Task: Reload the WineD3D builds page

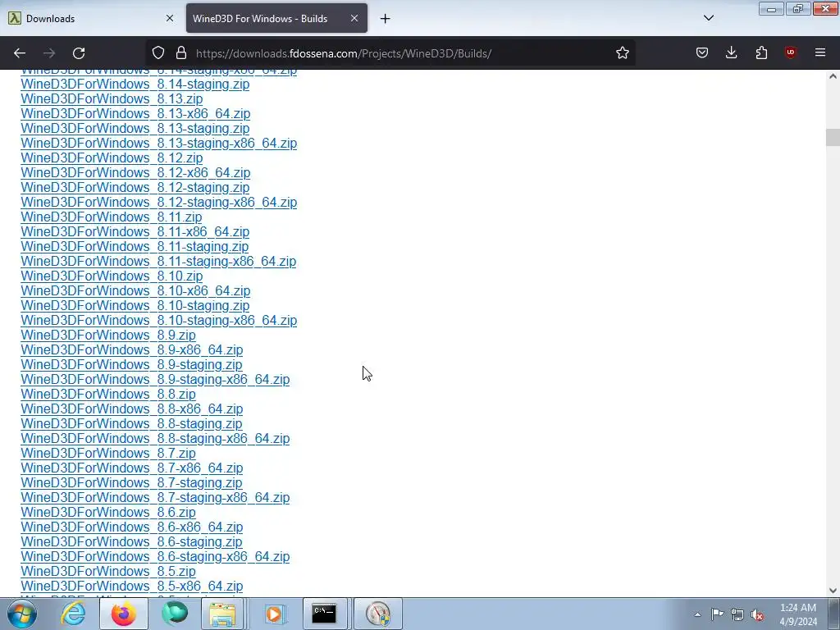Action: [79, 53]
